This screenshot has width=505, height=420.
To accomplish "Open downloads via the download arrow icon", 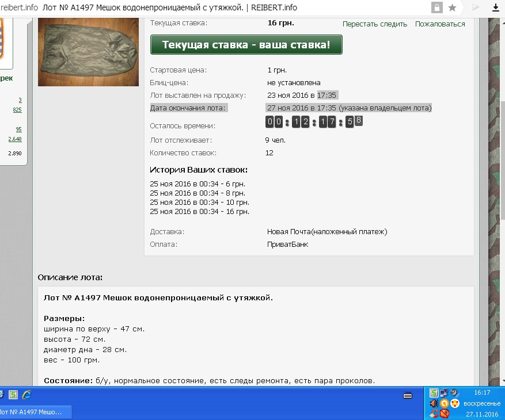I will tap(496, 7).
